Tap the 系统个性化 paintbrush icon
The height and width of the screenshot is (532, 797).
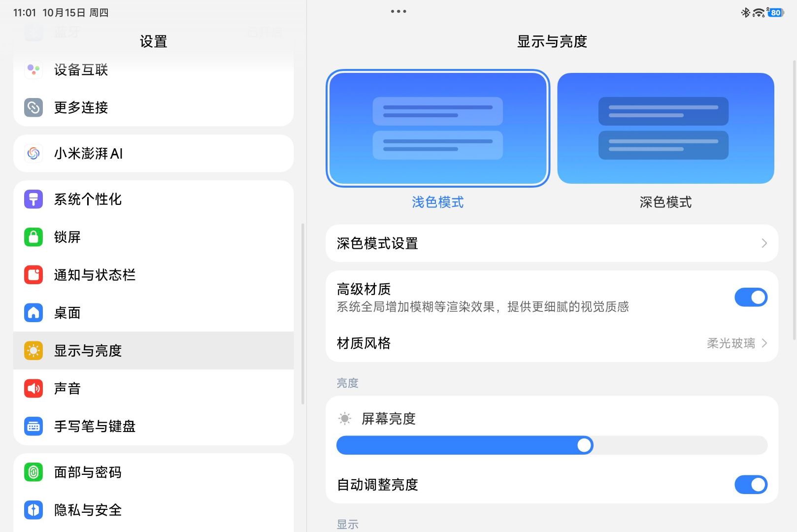(33, 199)
